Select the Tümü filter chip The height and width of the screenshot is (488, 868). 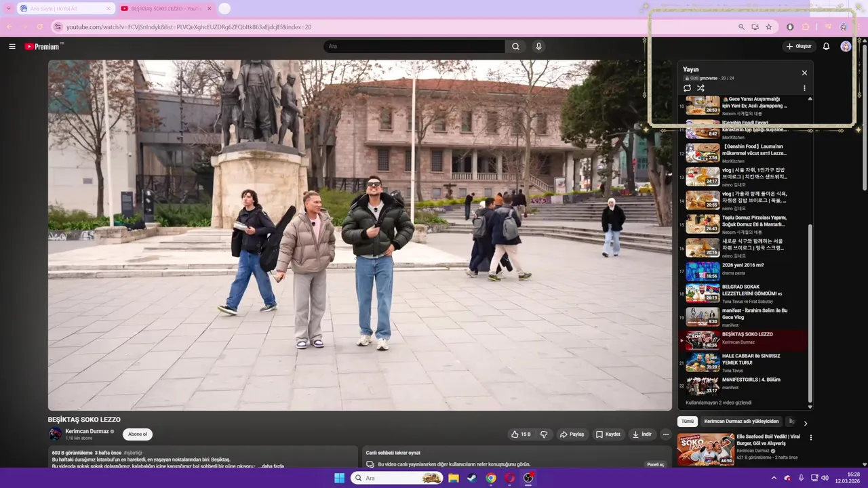(x=688, y=422)
